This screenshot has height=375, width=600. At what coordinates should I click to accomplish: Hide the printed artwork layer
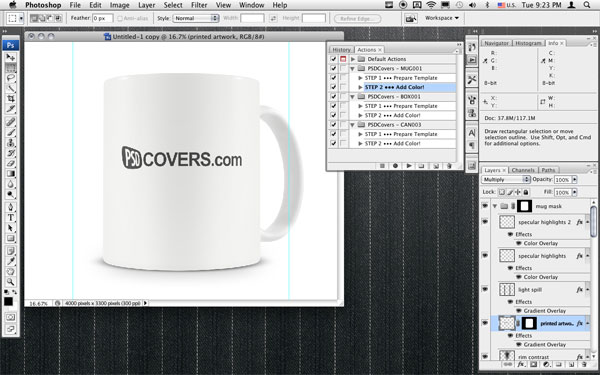click(x=485, y=323)
